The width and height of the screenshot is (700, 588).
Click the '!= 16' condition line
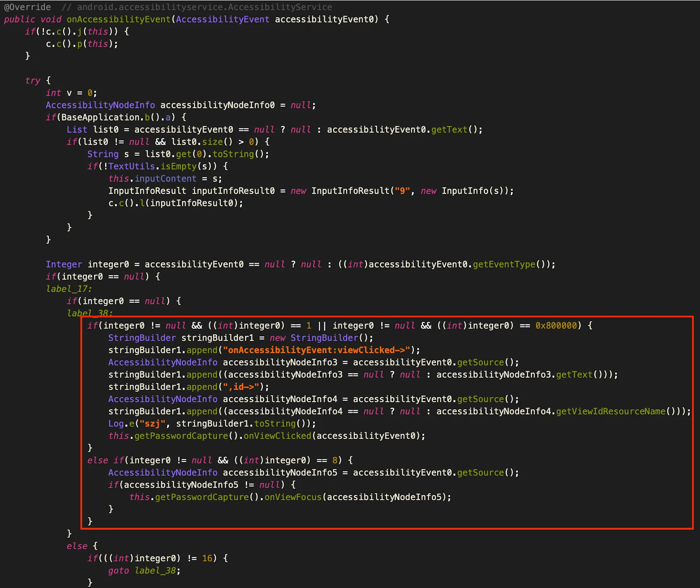tap(157, 558)
